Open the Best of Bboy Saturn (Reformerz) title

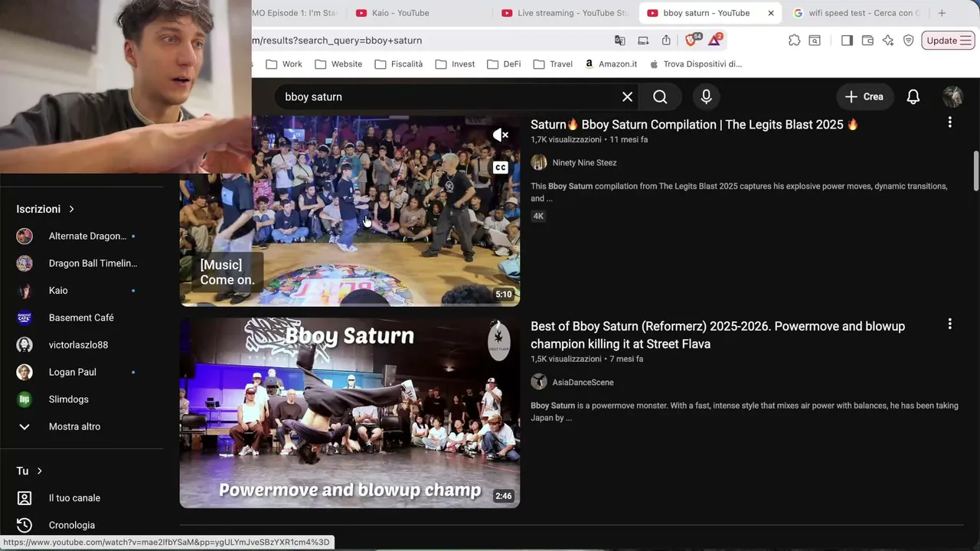coord(717,335)
